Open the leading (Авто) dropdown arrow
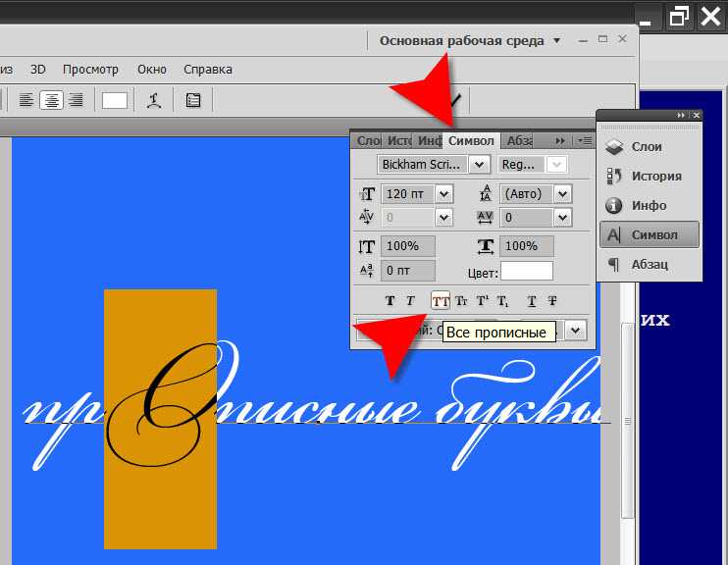This screenshot has width=728, height=565. pyautogui.click(x=563, y=193)
